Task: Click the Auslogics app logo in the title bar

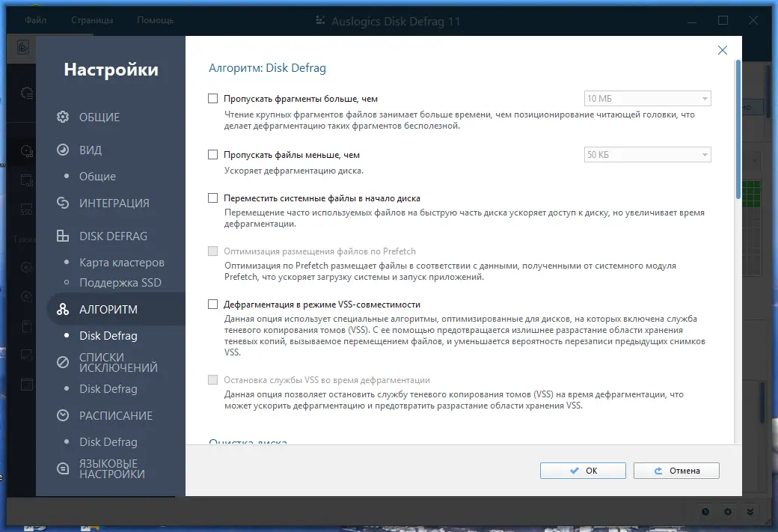Action: [x=320, y=20]
